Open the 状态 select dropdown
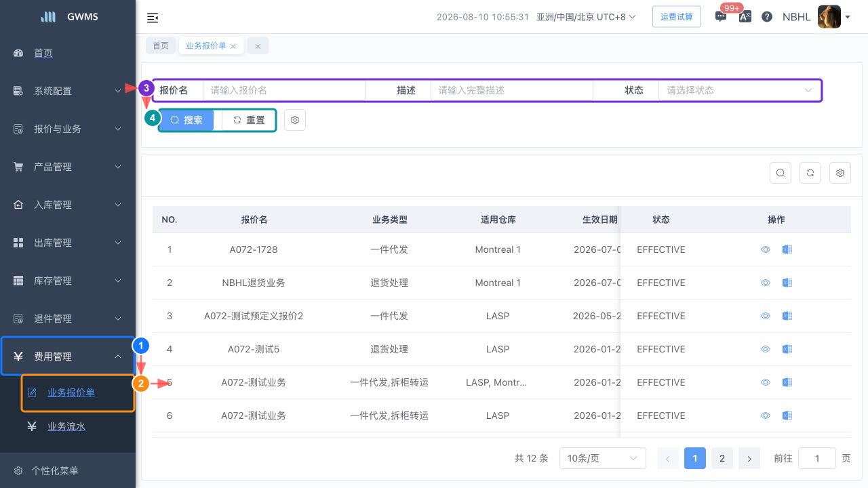Screen dimensions: 868x488 [740, 90]
